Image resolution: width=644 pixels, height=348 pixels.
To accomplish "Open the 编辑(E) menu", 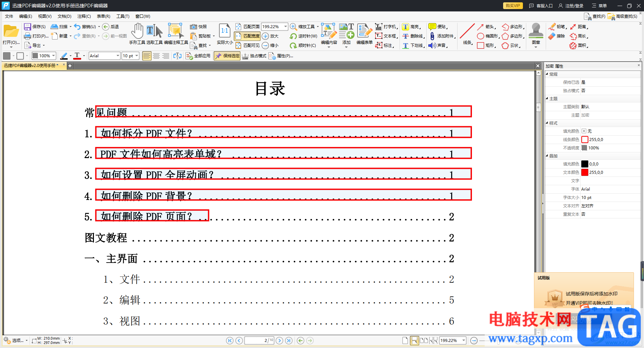I will [x=25, y=16].
